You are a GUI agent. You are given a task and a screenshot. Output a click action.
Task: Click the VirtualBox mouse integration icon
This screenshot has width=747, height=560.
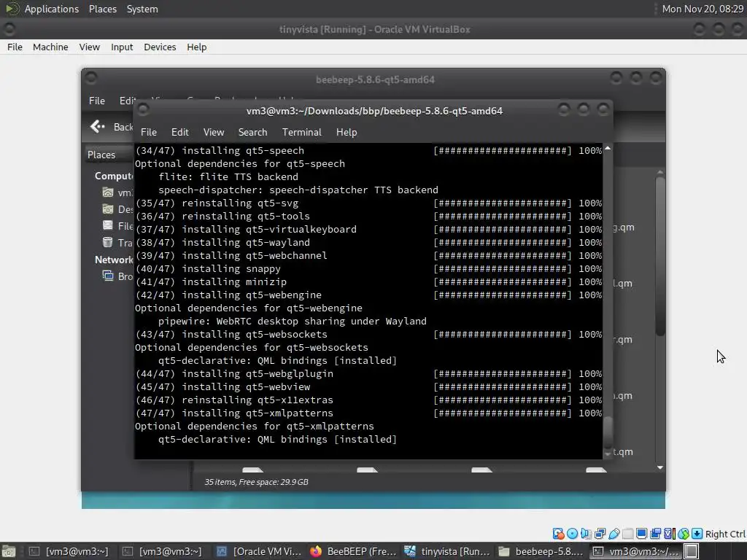(683, 534)
